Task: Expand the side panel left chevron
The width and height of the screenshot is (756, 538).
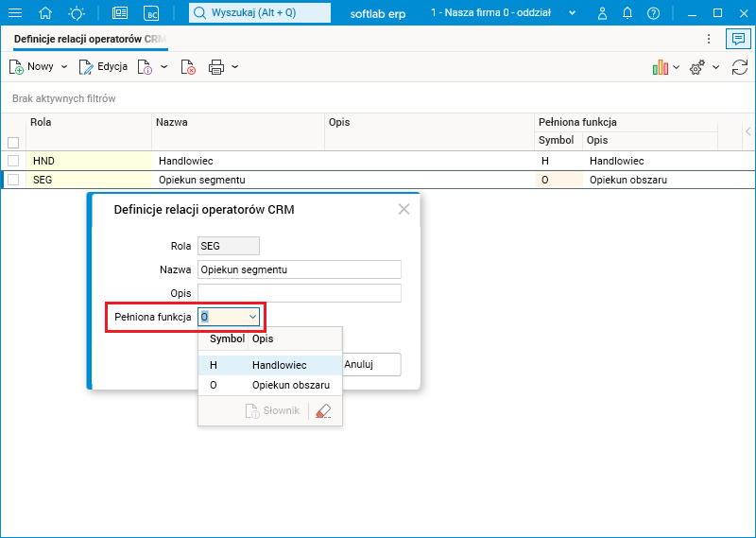Action: point(748,131)
